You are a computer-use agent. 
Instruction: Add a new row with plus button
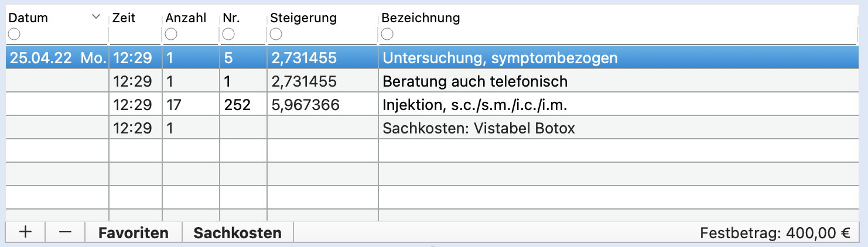tap(25, 232)
